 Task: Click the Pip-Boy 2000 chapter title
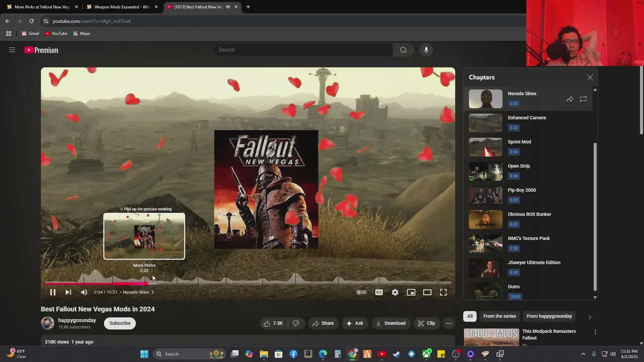coord(522,190)
